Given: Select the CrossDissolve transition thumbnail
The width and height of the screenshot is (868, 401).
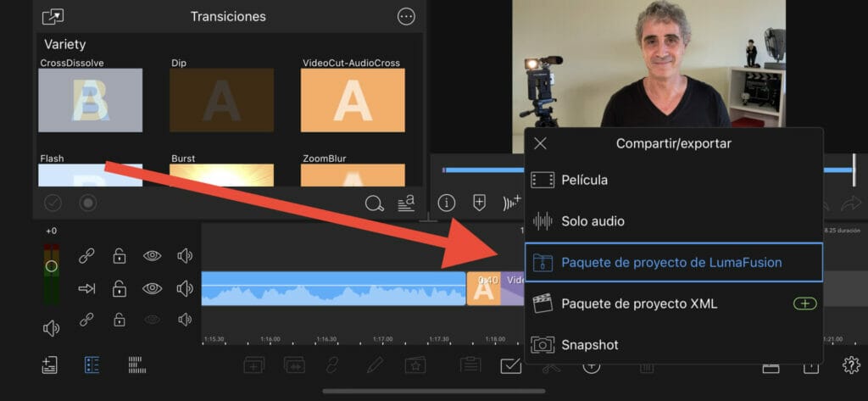Looking at the screenshot, I should click(x=91, y=100).
